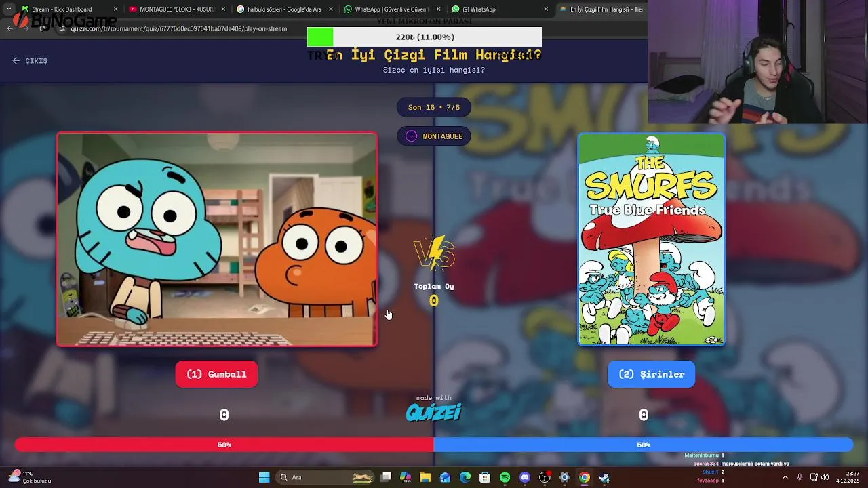Open Microsoft Store from the taskbar
This screenshot has height=488, width=868.
click(x=485, y=477)
